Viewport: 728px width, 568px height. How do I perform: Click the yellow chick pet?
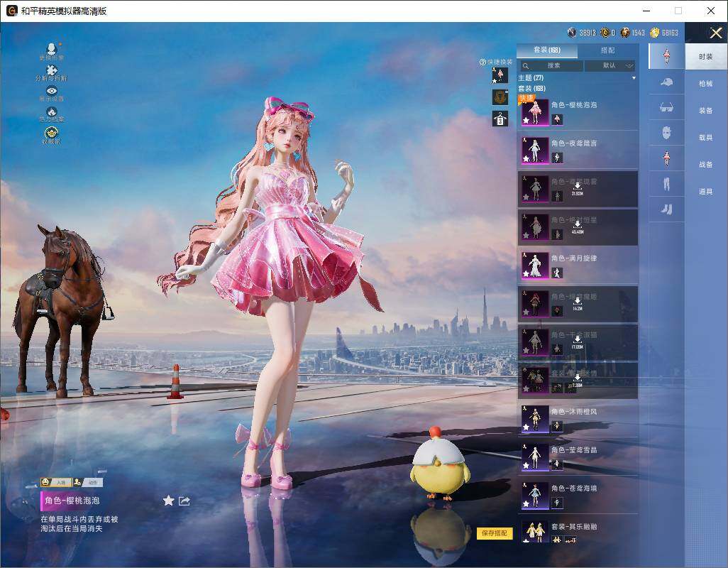[x=439, y=464]
